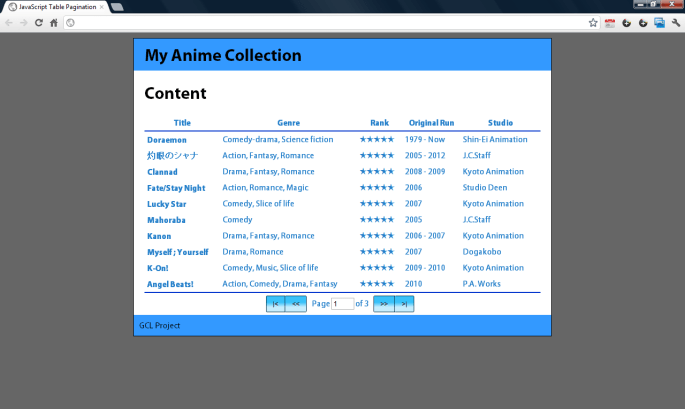
Task: Click the browser back arrow
Action: 9,22
